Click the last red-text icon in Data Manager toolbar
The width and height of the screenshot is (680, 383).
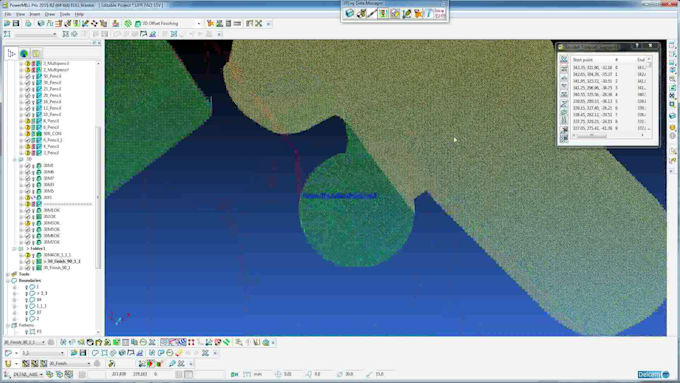pyautogui.click(x=439, y=13)
